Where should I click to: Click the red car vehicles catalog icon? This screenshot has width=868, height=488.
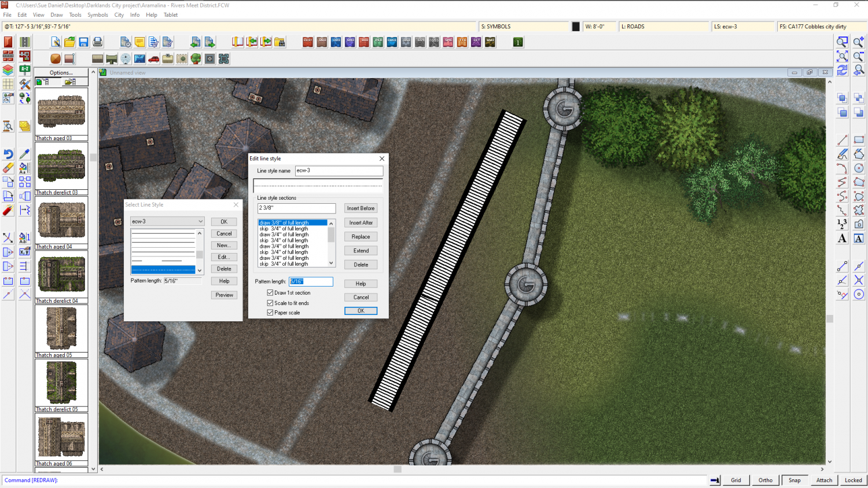[x=154, y=58]
